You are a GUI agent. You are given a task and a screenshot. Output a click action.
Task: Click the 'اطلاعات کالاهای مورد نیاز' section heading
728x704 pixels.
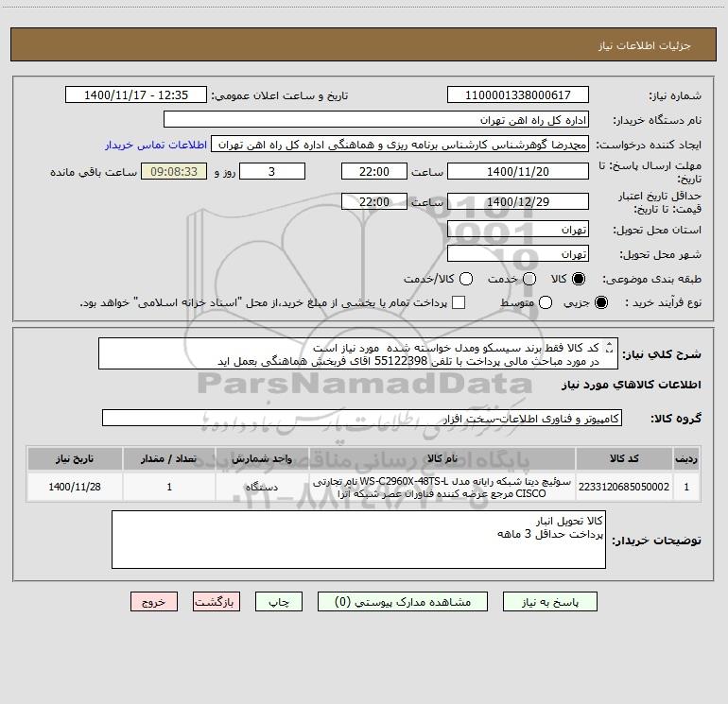632,385
